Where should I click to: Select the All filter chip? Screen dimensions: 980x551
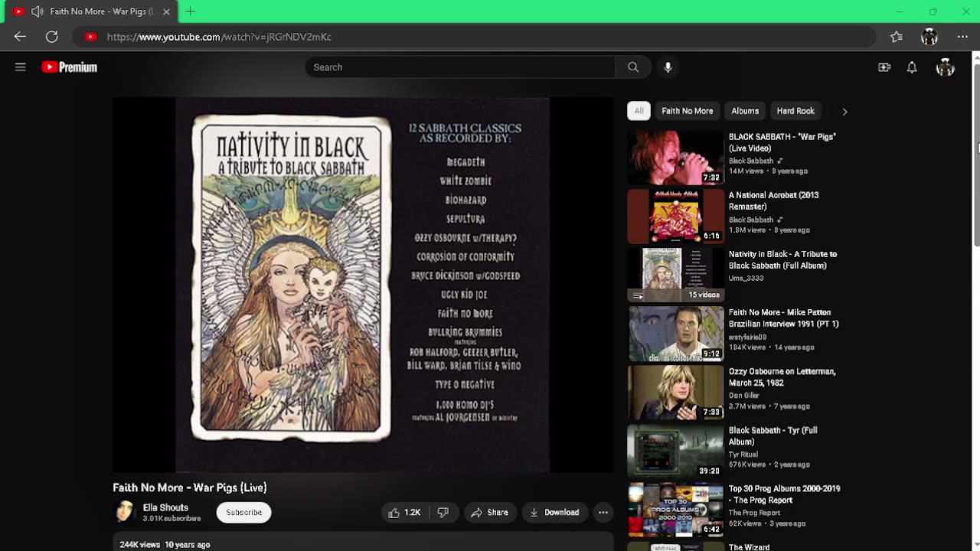639,111
